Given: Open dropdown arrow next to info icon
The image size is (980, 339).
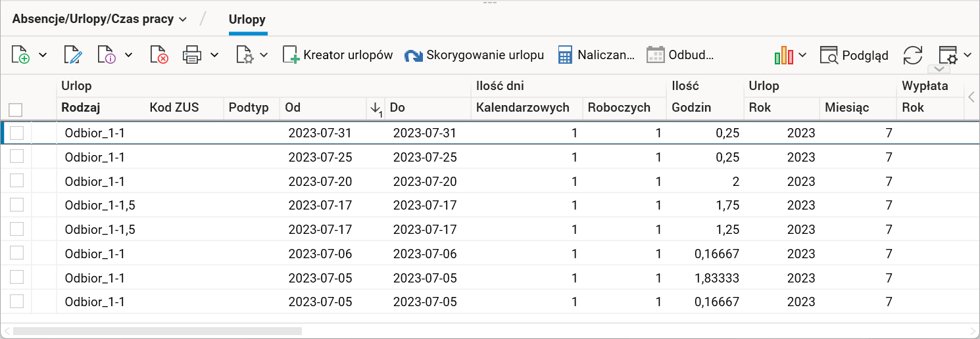Looking at the screenshot, I should [128, 55].
